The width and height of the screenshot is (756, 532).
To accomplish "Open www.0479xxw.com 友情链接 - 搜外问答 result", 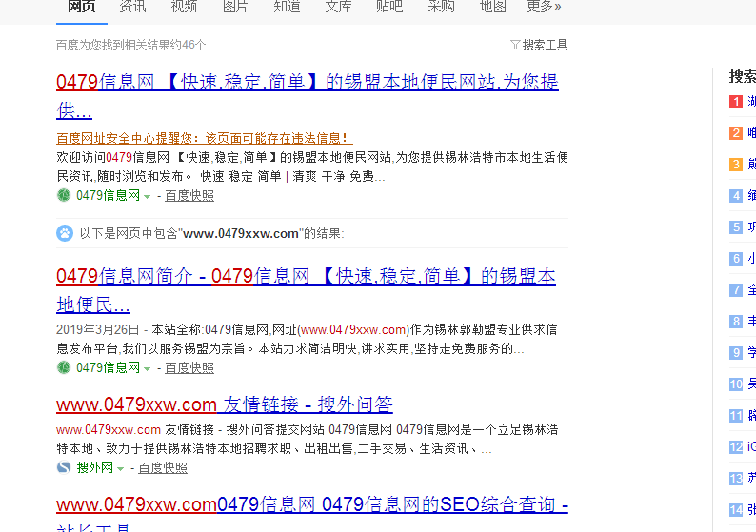I will (x=224, y=404).
